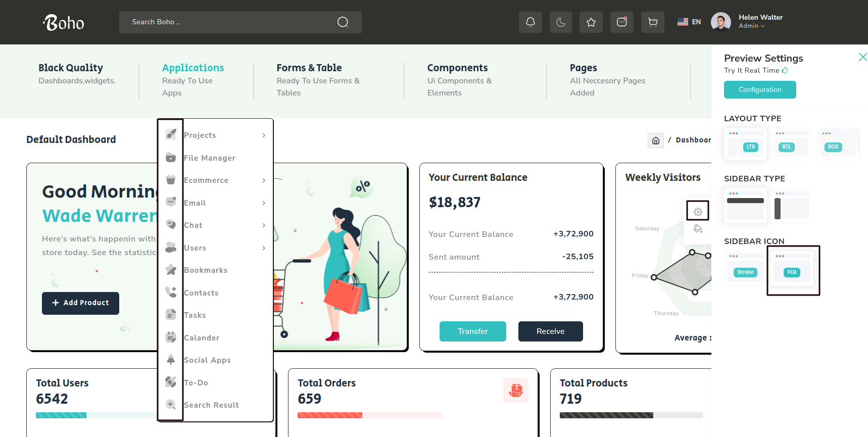The width and height of the screenshot is (868, 437).
Task: Click the Total Orders progress bar
Action: click(x=369, y=415)
